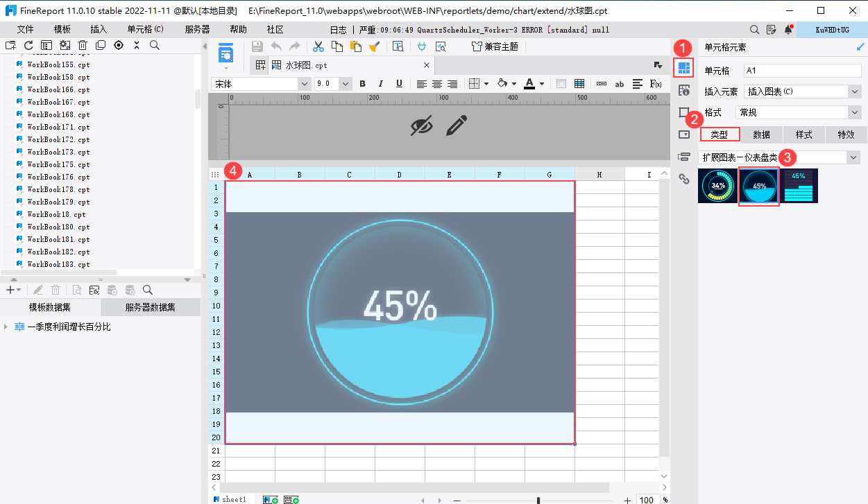Toggle Italic formatting
The height and width of the screenshot is (504, 868).
(x=380, y=84)
